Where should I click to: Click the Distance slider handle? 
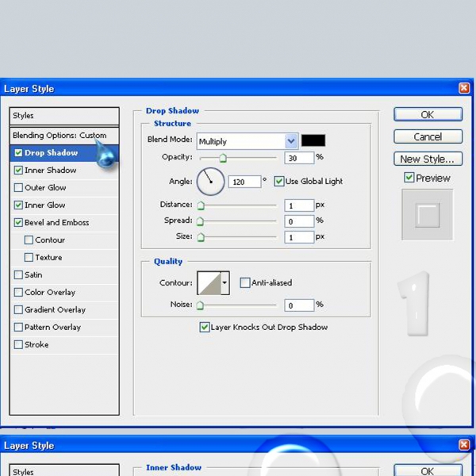(201, 205)
